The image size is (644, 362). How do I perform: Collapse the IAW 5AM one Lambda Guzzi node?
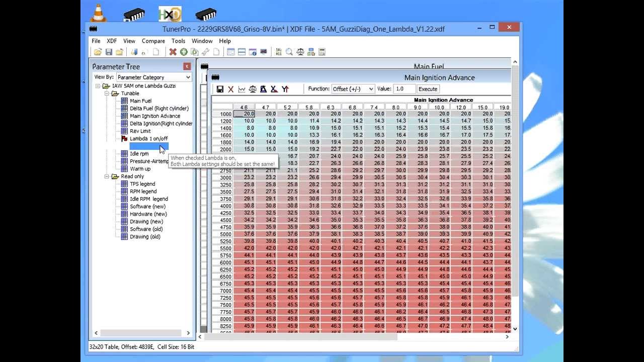(98, 86)
